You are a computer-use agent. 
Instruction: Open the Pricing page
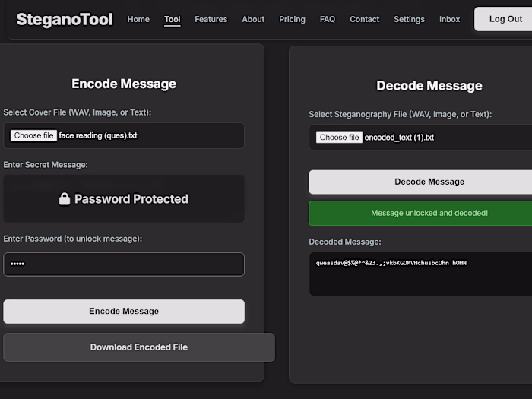point(292,19)
